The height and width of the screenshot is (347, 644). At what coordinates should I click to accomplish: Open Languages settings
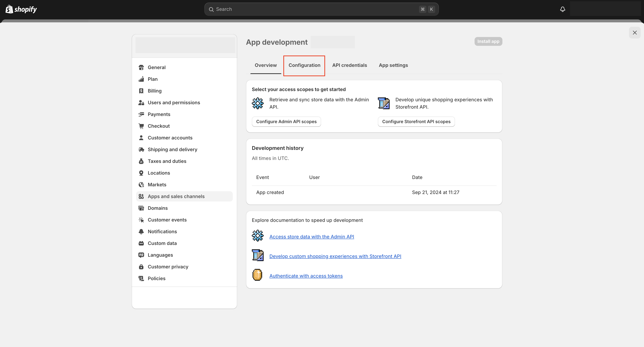(184, 255)
